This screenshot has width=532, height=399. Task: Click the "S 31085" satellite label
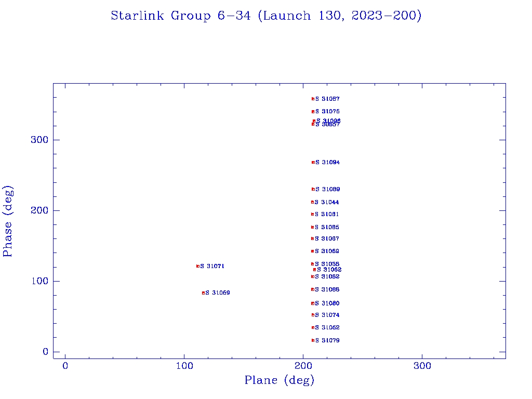pyautogui.click(x=327, y=228)
